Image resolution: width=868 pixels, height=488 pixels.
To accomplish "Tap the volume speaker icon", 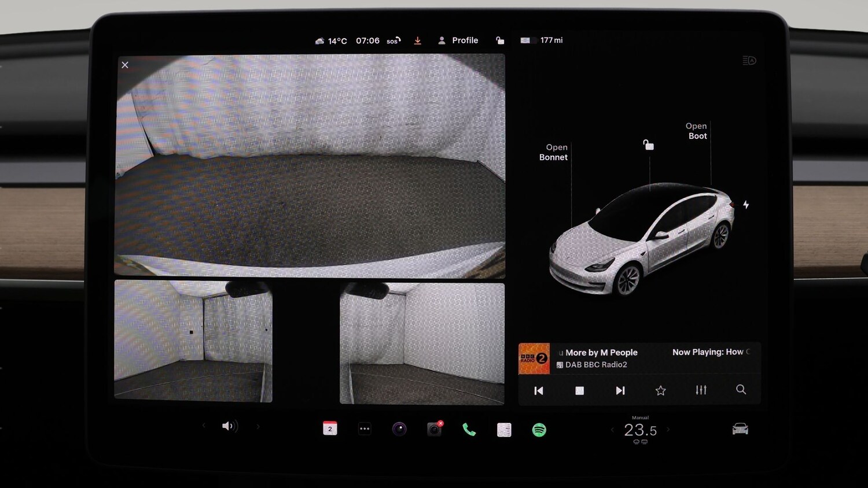I will tap(229, 426).
